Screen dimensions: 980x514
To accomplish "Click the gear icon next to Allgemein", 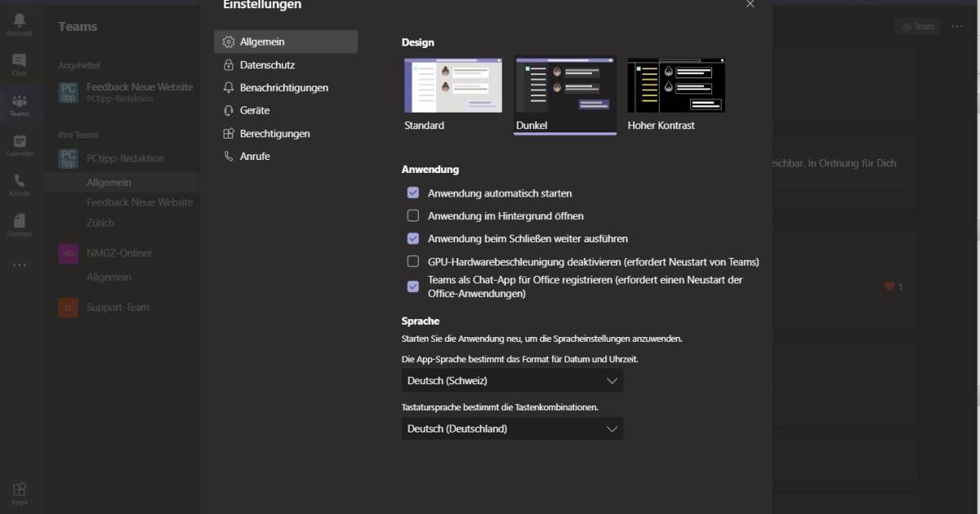I will pos(229,42).
